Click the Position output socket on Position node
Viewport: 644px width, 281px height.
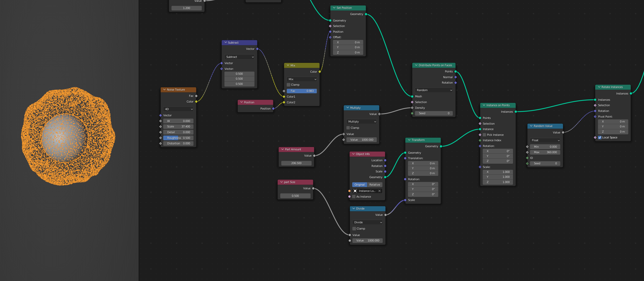coord(273,109)
